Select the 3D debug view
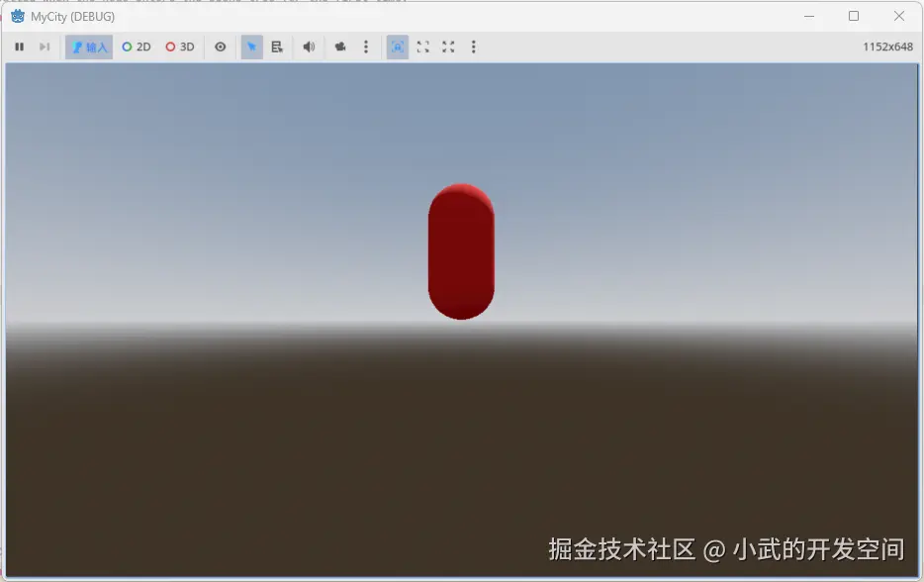924x582 pixels. coord(180,47)
